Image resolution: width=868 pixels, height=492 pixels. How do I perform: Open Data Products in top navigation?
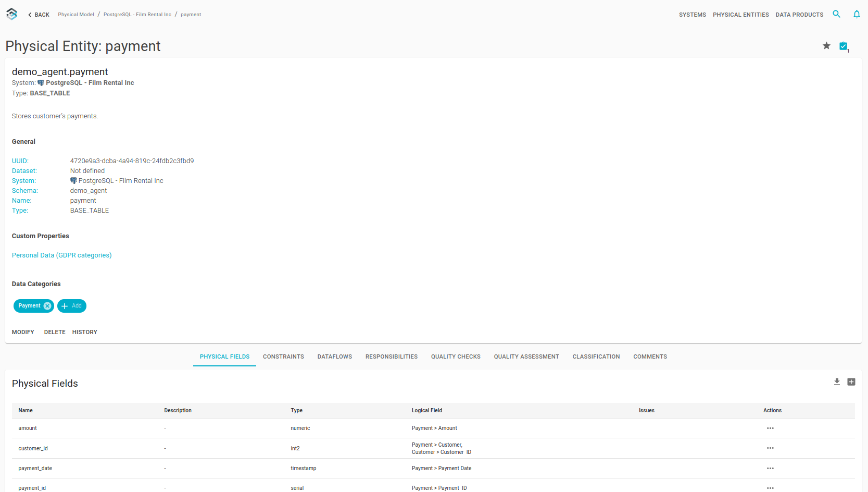tap(799, 15)
